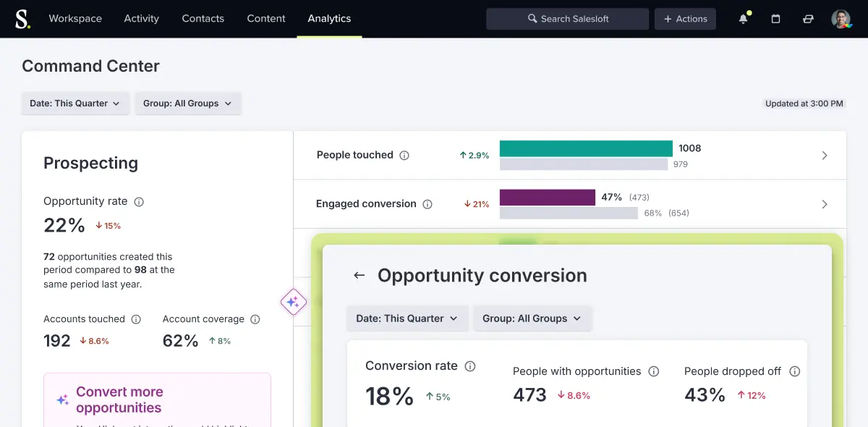Open the Activity tab
Screen dimensions: 868x427
[142, 19]
